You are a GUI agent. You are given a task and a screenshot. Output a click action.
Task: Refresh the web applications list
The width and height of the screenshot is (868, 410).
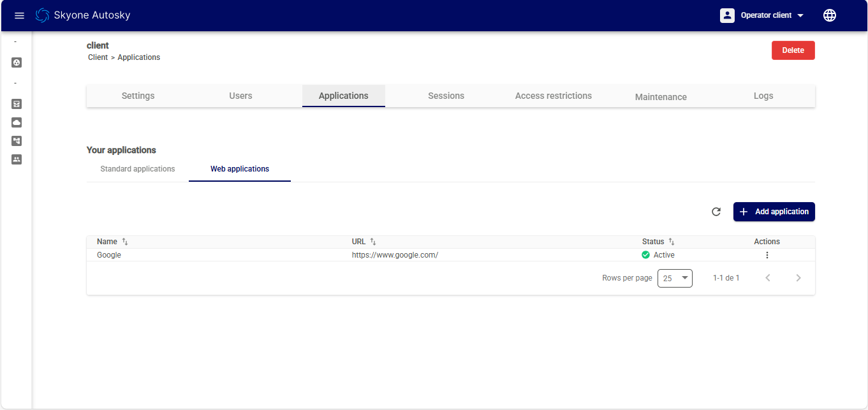(x=716, y=212)
